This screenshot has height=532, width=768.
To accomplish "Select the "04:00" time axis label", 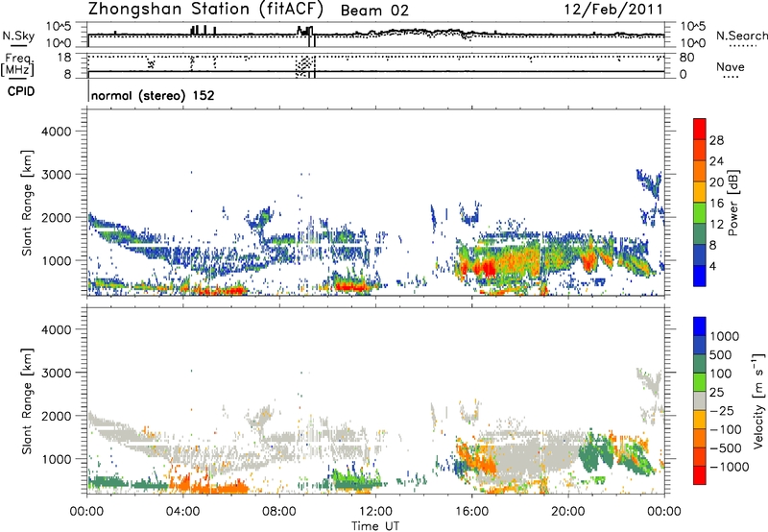I will (x=183, y=512).
